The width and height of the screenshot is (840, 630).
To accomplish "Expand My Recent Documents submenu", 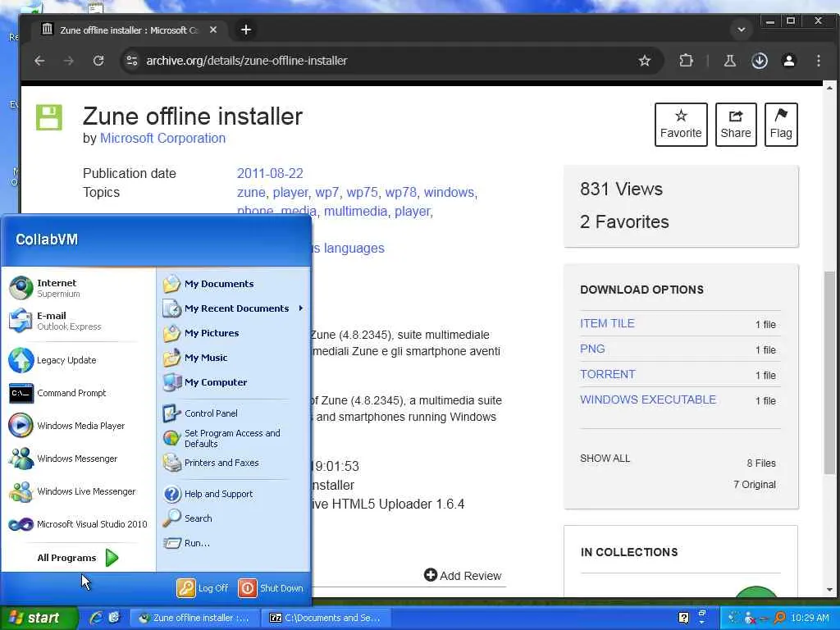I will pyautogui.click(x=234, y=308).
